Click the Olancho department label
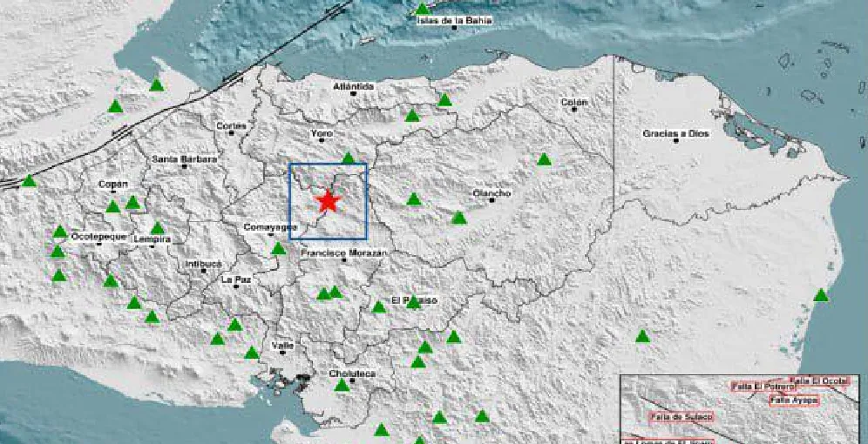Screen dimensions: 868x444 click(492, 193)
